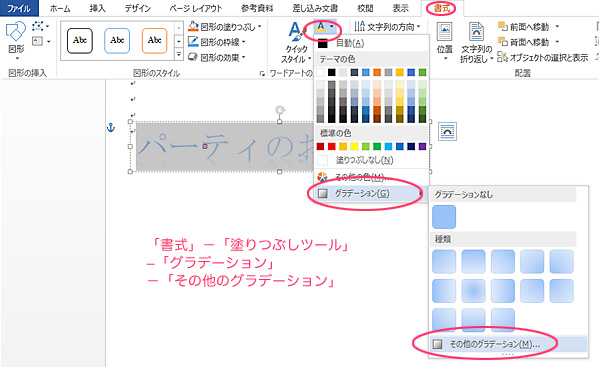
Task: Pick the yellow standard color swatch
Action: pos(354,146)
